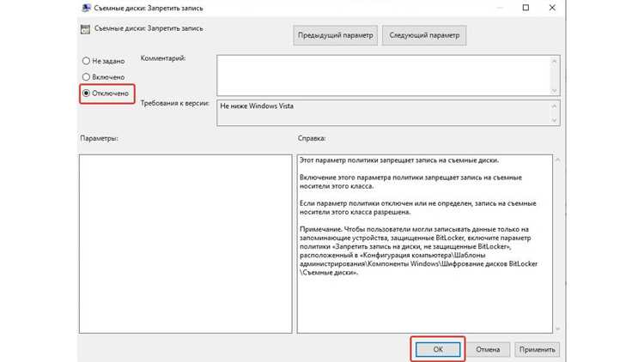Click the empty 'Параметры' options list box

[x=185, y=244]
